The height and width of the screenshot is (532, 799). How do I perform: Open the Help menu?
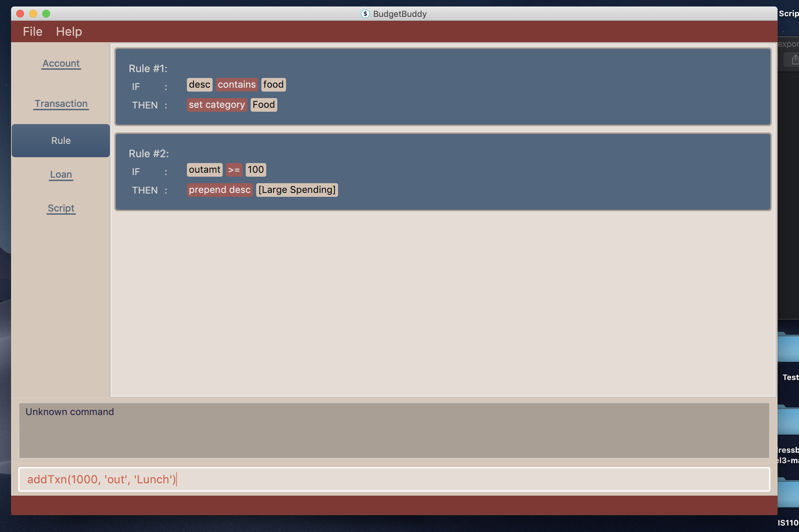tap(69, 32)
